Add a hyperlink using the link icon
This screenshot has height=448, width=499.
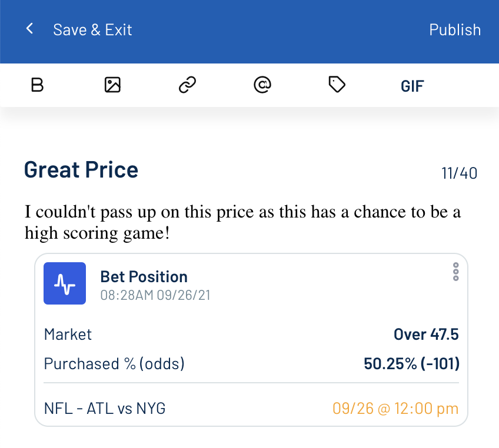[188, 85]
